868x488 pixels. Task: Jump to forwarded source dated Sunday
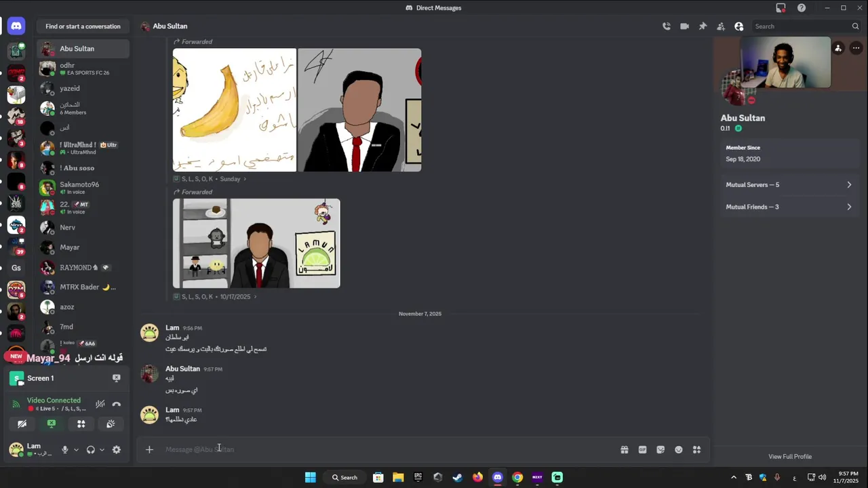tap(210, 179)
